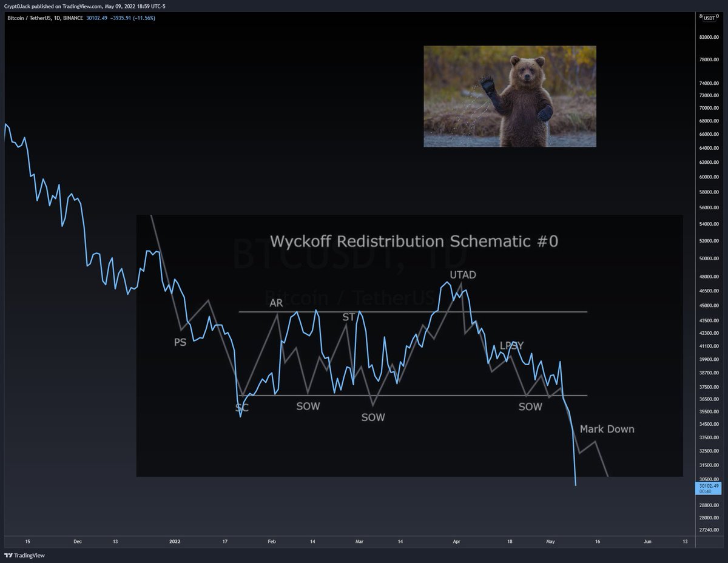728x563 pixels.
Task: Click the waving bear image
Action: [510, 96]
